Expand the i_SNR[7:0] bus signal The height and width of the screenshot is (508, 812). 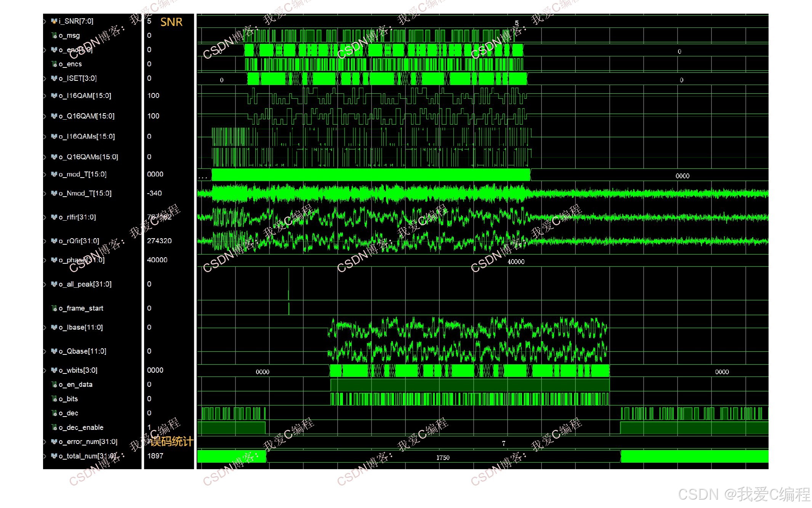point(45,21)
